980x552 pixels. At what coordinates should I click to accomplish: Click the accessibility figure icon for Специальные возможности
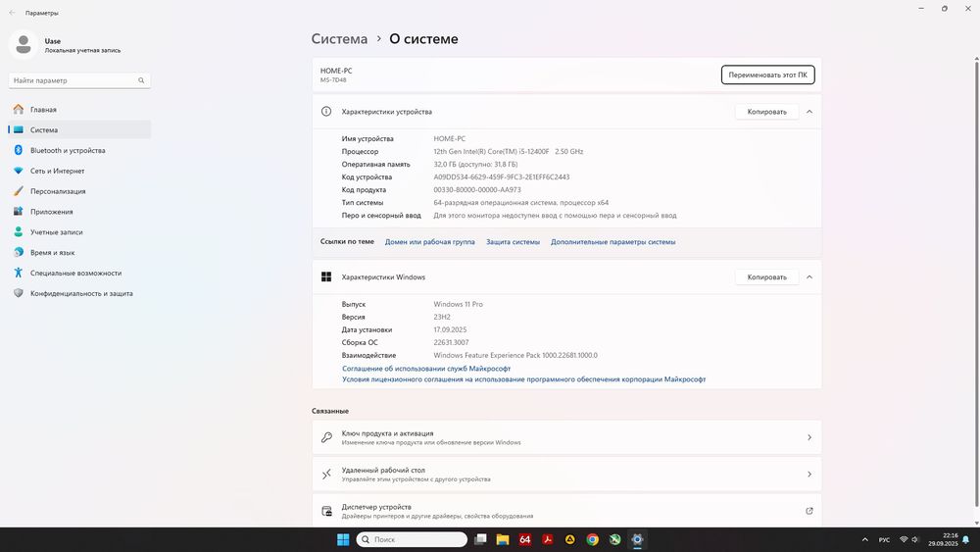click(18, 273)
